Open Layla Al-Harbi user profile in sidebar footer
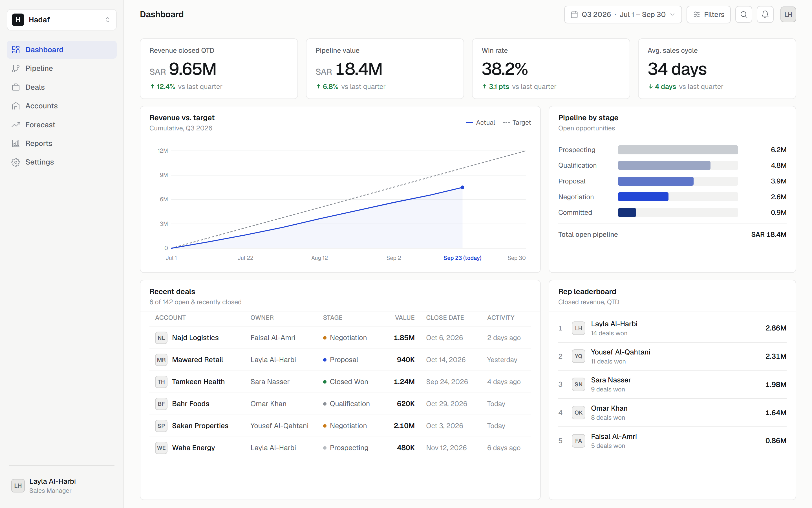The image size is (812, 508). click(x=62, y=486)
